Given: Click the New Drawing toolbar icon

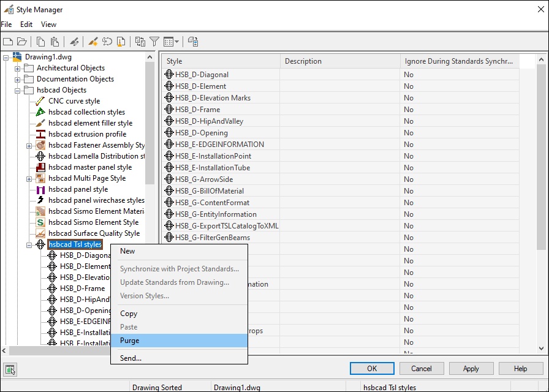Looking at the screenshot, I should [x=8, y=42].
